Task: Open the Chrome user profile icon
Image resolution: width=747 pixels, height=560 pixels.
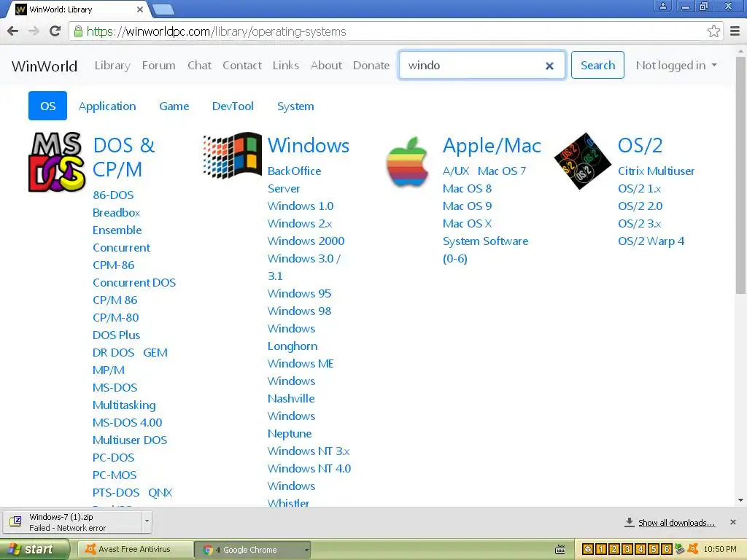Action: (x=662, y=7)
